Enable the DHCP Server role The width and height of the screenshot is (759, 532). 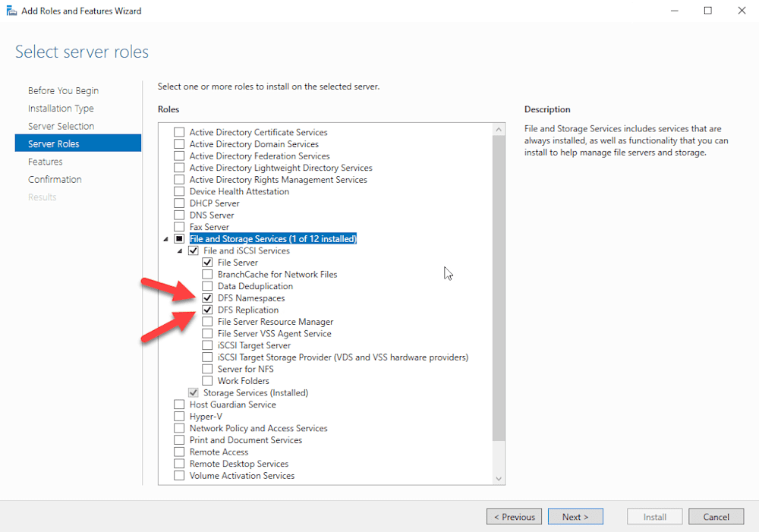(x=179, y=203)
